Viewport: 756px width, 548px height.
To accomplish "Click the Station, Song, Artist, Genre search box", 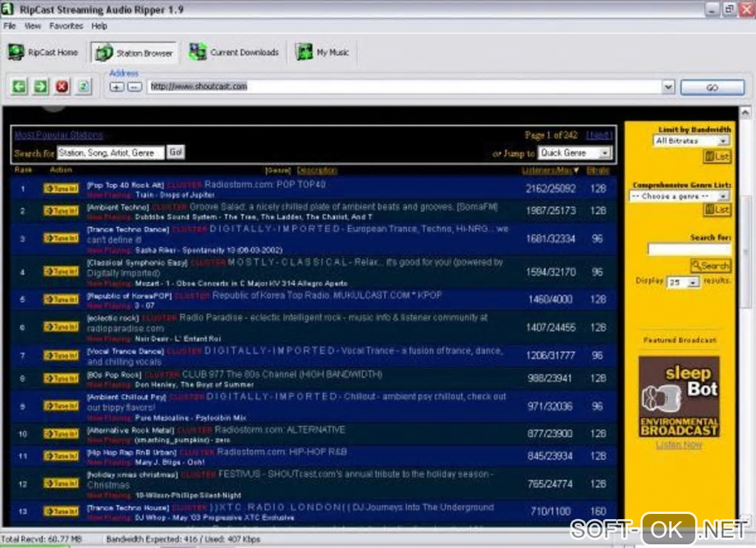I will click(110, 153).
